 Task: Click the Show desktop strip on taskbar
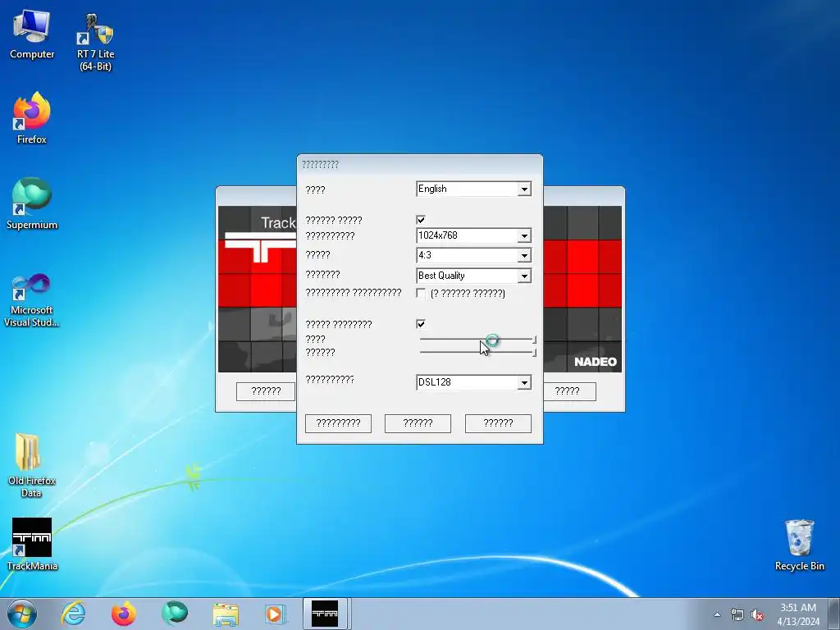[834, 614]
